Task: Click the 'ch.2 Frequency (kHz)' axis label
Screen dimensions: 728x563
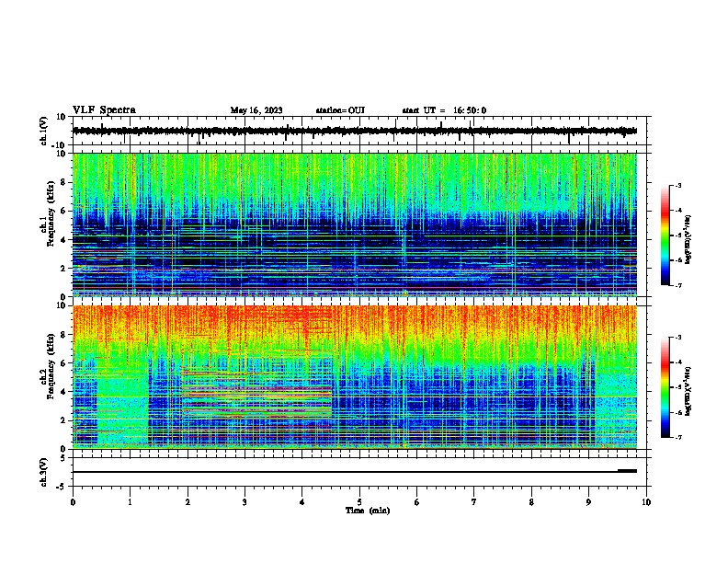Action: coord(48,366)
